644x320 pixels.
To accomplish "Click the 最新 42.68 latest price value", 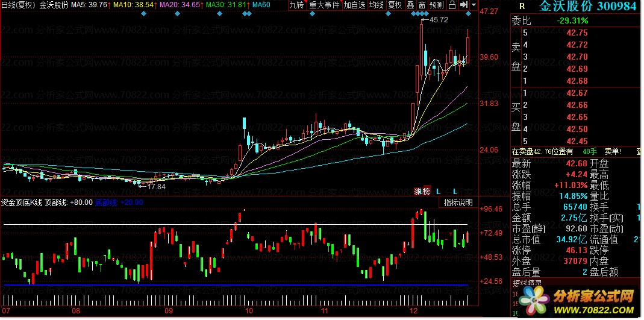I will coord(577,164).
